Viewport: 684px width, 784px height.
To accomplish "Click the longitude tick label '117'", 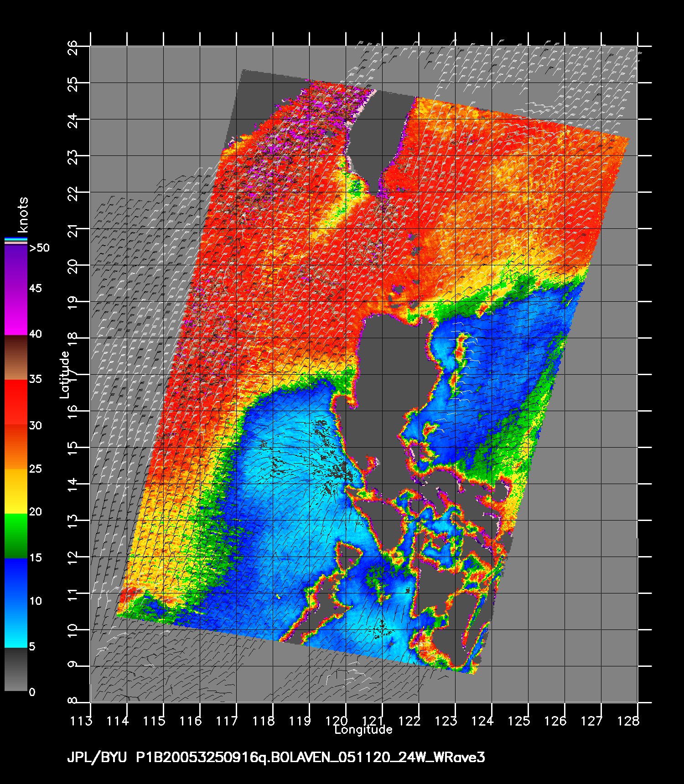I will coord(227,721).
